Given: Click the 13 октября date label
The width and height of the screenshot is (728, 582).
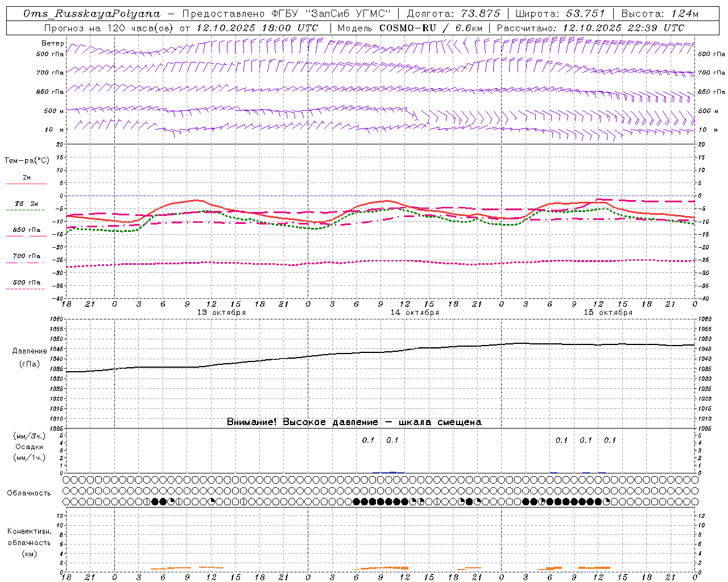Looking at the screenshot, I should coord(221,312).
